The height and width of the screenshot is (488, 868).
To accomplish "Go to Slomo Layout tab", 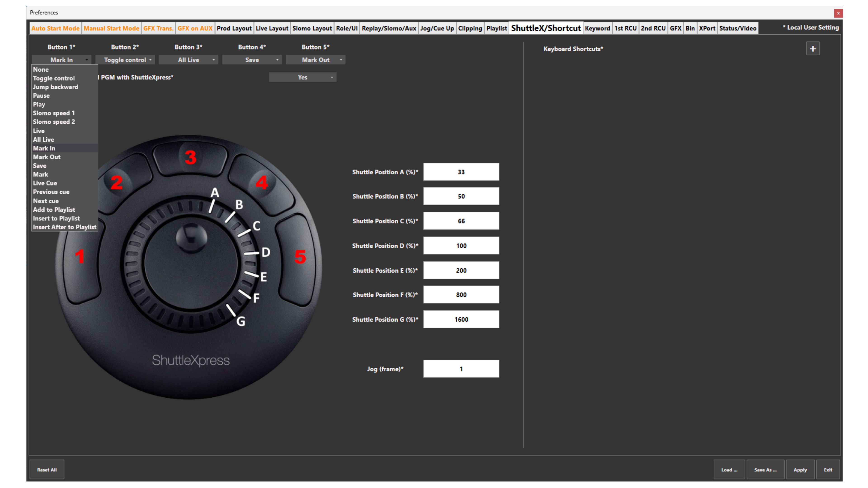I will tap(312, 28).
